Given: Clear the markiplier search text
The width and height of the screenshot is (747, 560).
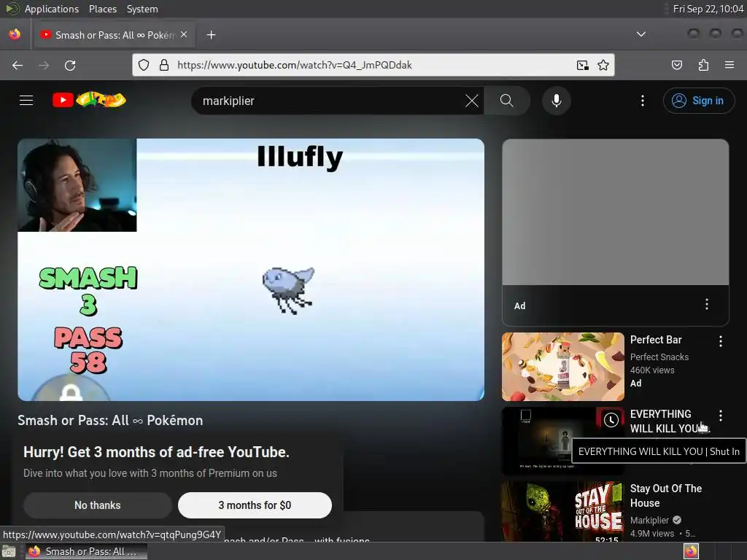Looking at the screenshot, I should (472, 101).
